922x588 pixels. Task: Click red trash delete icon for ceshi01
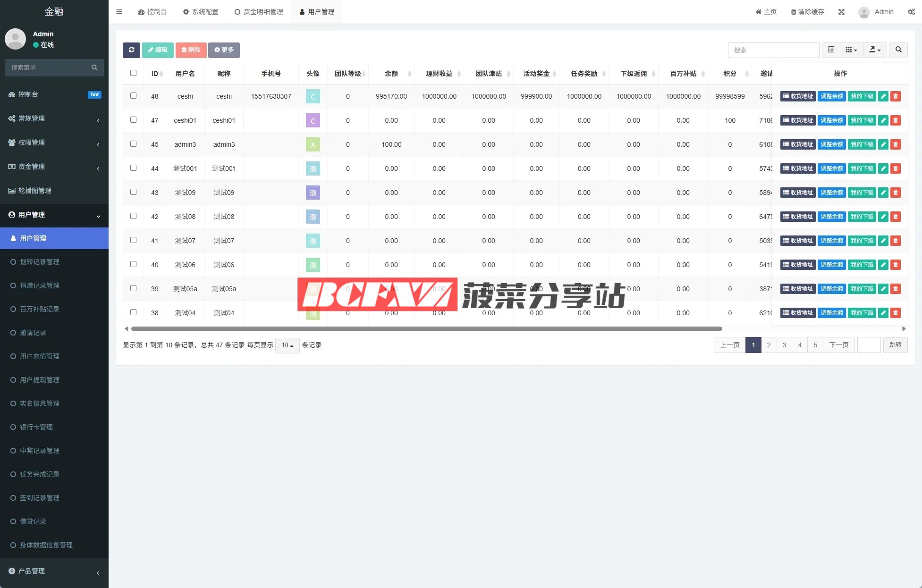click(896, 120)
